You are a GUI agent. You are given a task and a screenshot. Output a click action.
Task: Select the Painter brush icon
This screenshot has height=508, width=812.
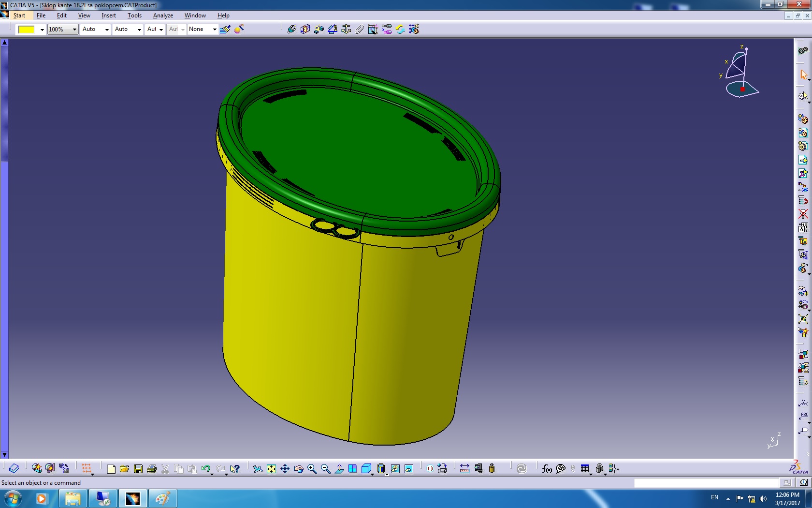point(225,29)
